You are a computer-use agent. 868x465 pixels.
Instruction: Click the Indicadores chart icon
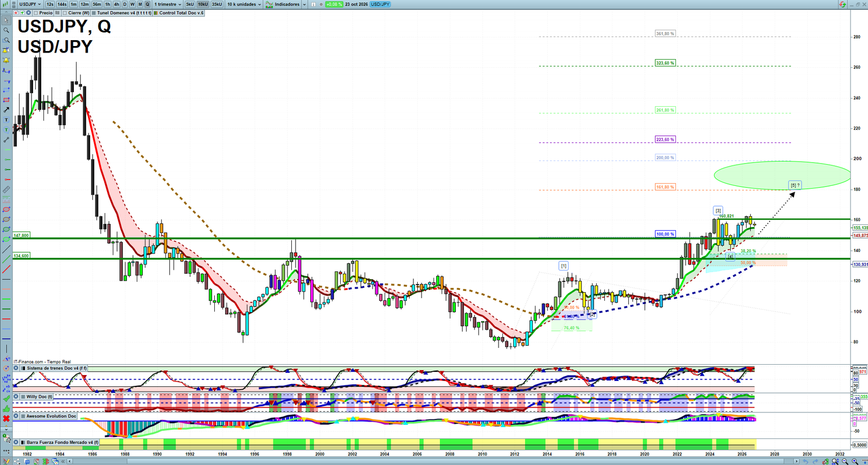tap(269, 4)
